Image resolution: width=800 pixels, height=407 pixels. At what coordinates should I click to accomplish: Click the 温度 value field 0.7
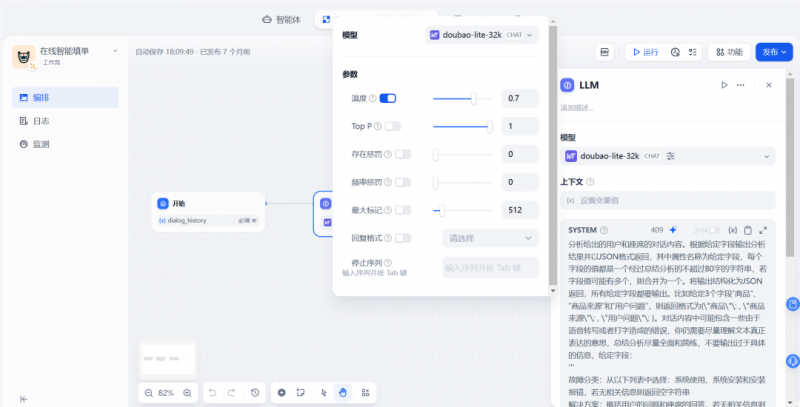[x=520, y=98]
